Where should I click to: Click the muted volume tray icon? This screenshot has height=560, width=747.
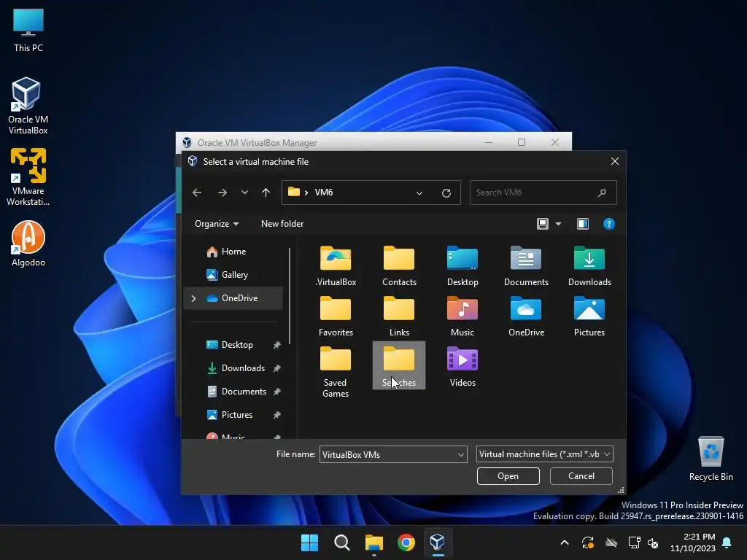point(654,542)
